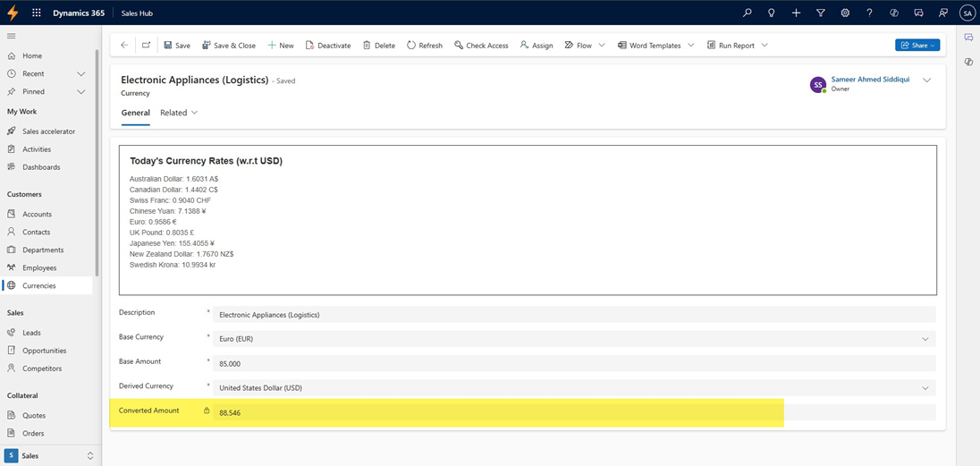This screenshot has width=980, height=466.
Task: Open Word Templates
Action: 649,46
